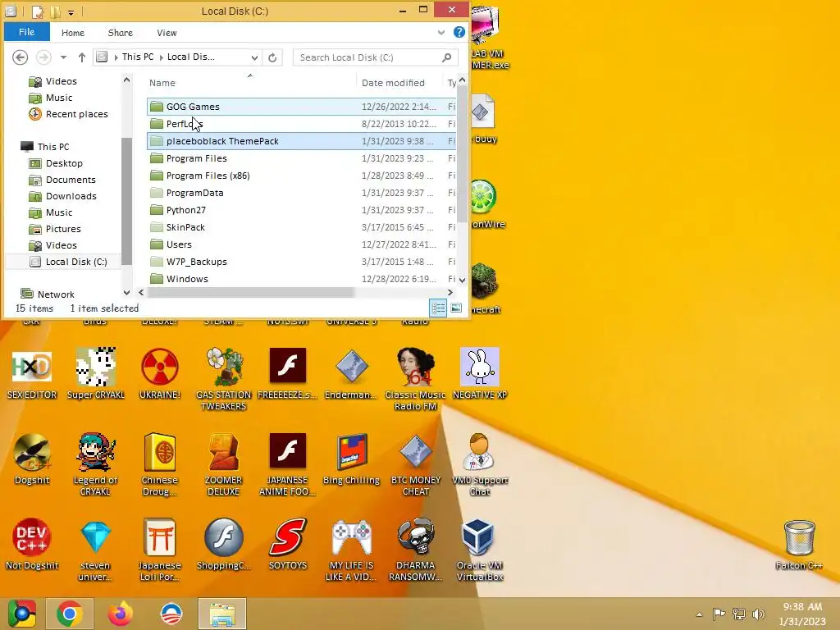Screen dimensions: 840x630
Task: Open the Japanese Loli Por... icon
Action: click(x=160, y=537)
